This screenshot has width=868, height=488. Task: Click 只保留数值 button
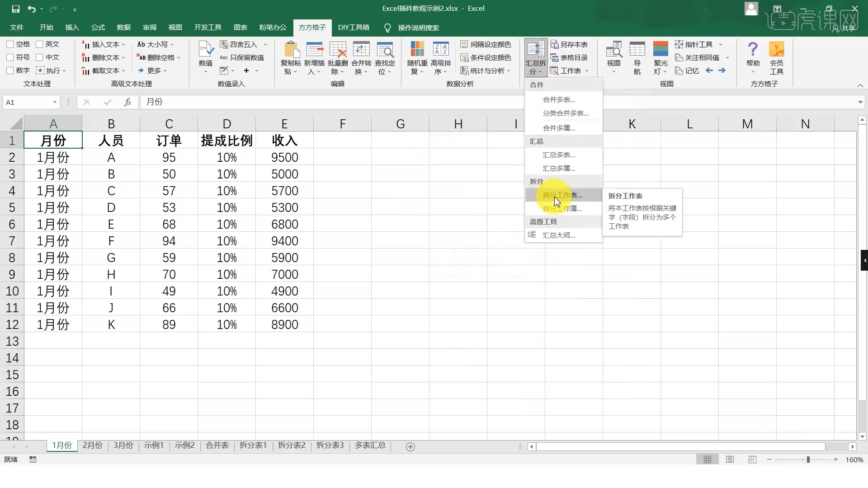[242, 57]
